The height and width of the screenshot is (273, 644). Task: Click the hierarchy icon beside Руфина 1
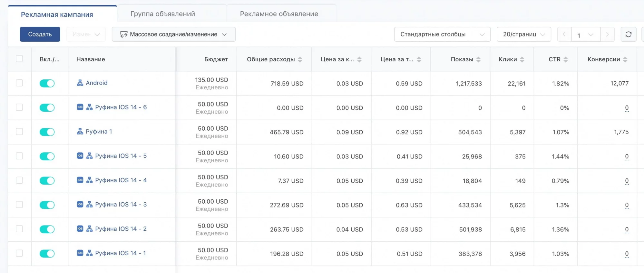tap(80, 131)
